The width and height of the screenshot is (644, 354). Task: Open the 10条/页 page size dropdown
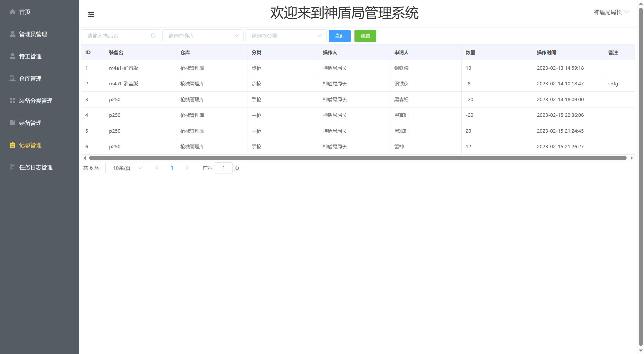[125, 168]
